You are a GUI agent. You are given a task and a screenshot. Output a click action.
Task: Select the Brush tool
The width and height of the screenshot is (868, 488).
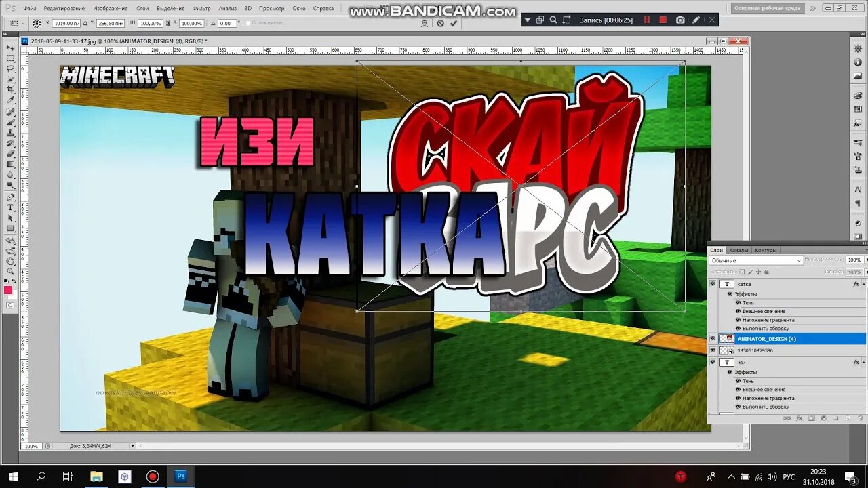pos(10,122)
